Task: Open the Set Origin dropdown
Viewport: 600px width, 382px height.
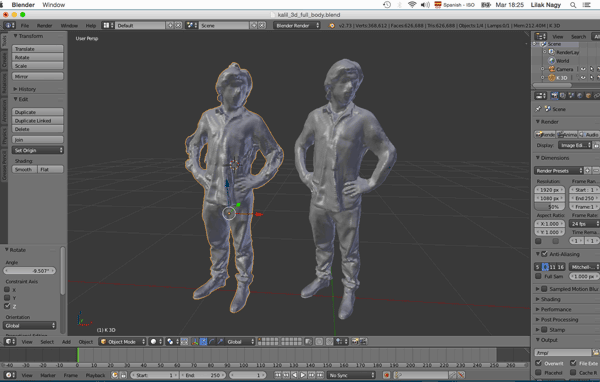Action: (x=38, y=150)
